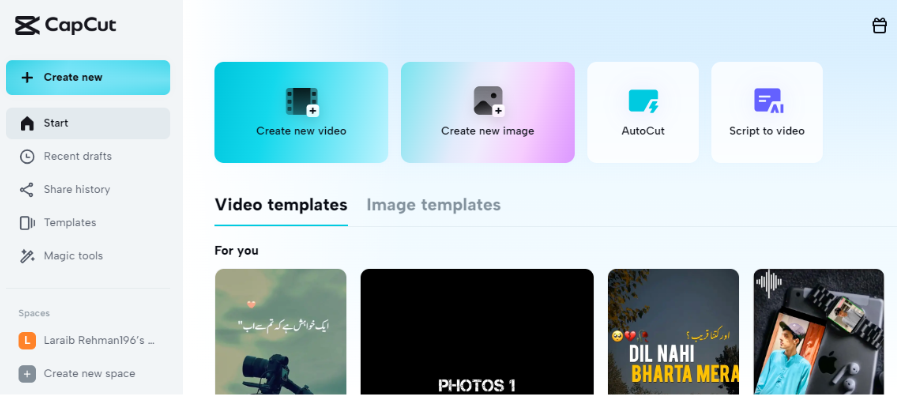Open the PHOTOS 1 template thumbnail
The height and width of the screenshot is (397, 897).
pos(477,332)
